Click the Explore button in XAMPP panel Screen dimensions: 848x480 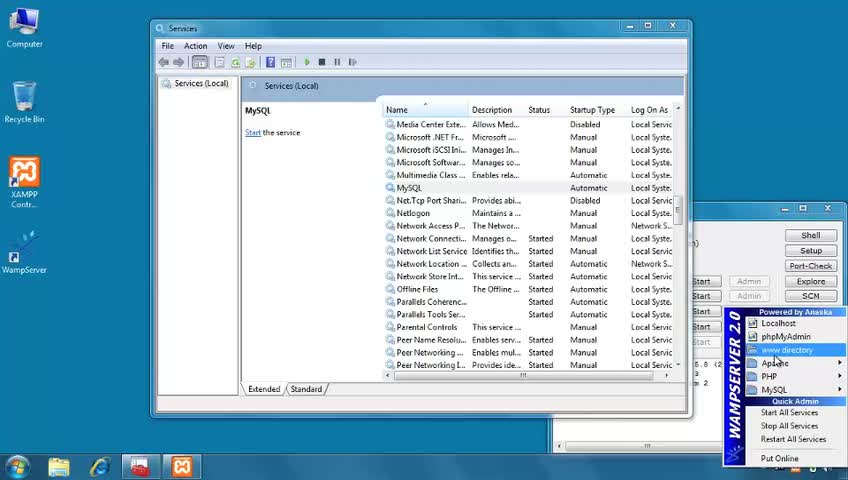tap(811, 281)
